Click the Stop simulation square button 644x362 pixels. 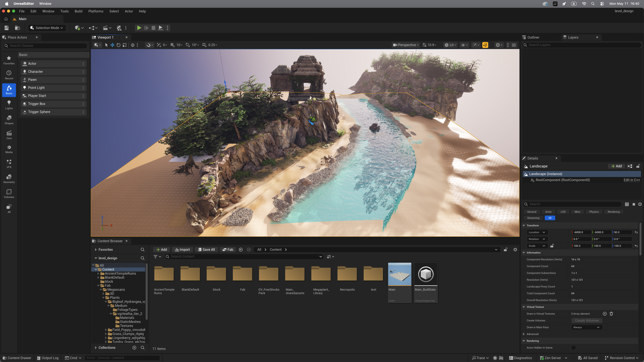coord(153,28)
